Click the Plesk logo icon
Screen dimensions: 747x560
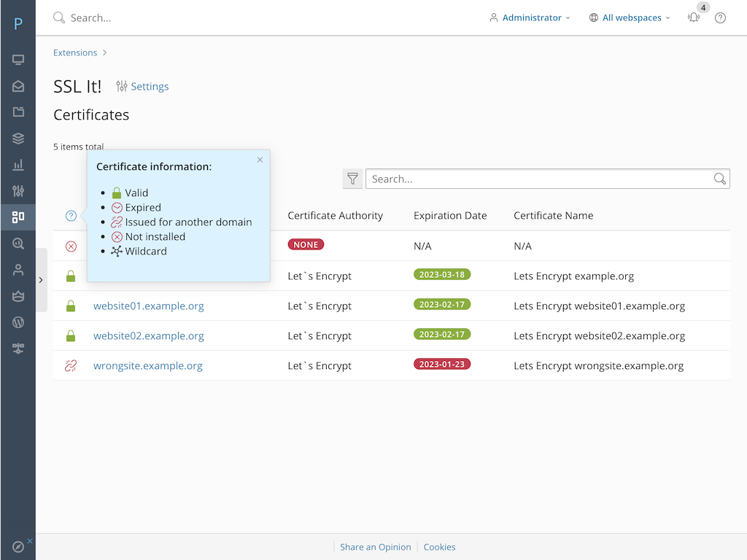[18, 24]
